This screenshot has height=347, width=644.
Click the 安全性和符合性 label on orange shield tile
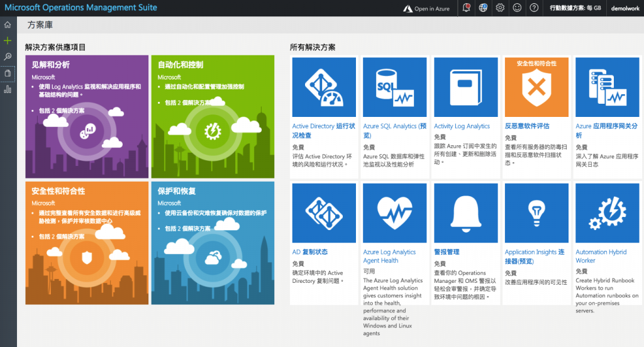[x=536, y=63]
